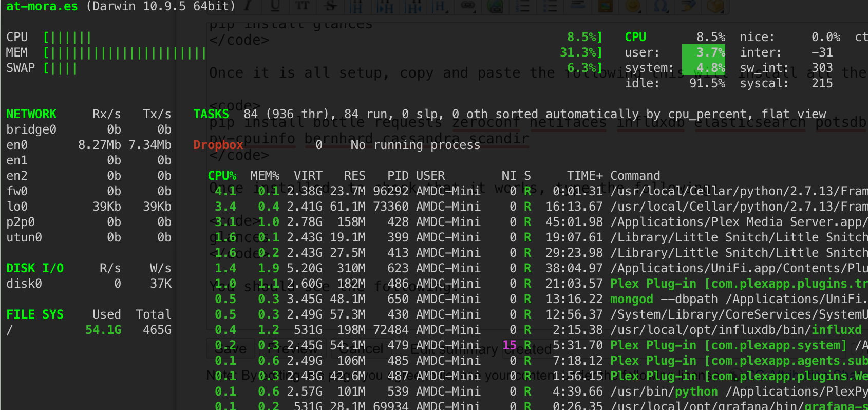The height and width of the screenshot is (410, 868).
Task: Click the disk0 row name
Action: click(24, 284)
